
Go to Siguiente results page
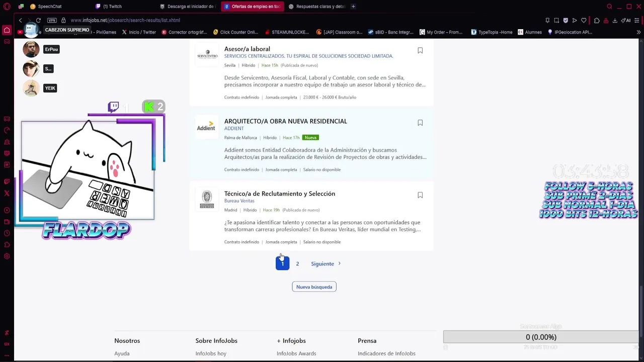point(326,263)
